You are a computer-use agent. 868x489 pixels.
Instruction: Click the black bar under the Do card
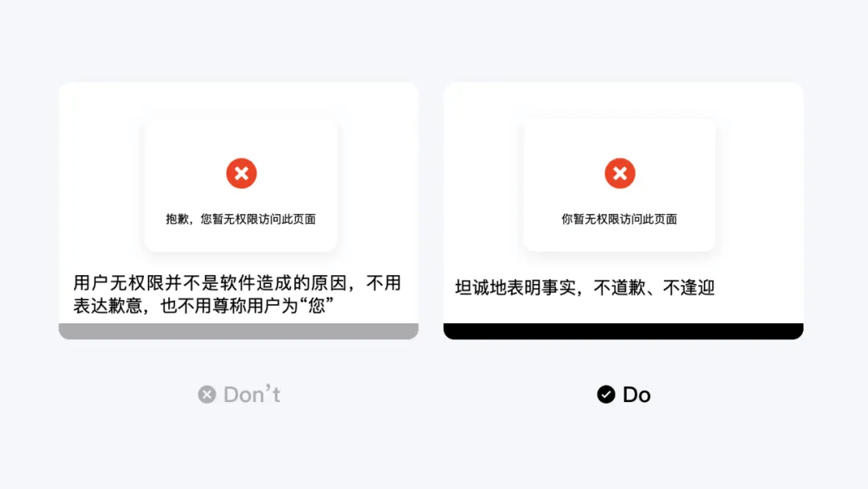pyautogui.click(x=624, y=331)
